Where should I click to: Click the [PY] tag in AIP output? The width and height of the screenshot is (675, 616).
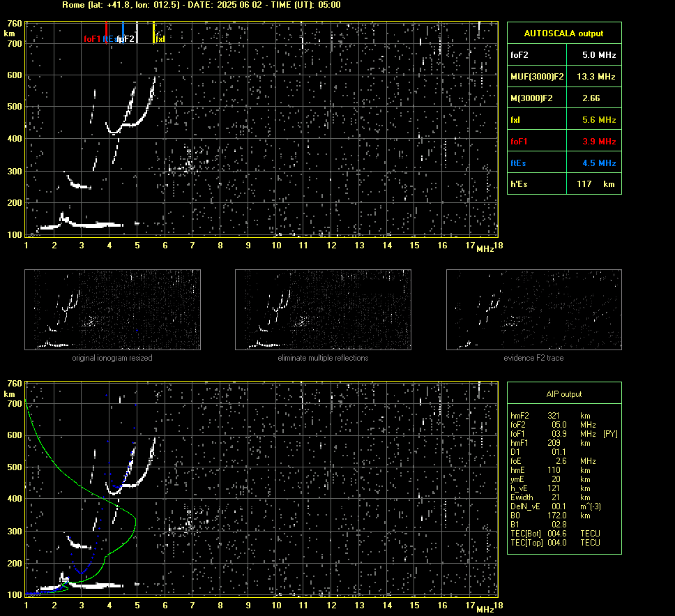click(610, 434)
